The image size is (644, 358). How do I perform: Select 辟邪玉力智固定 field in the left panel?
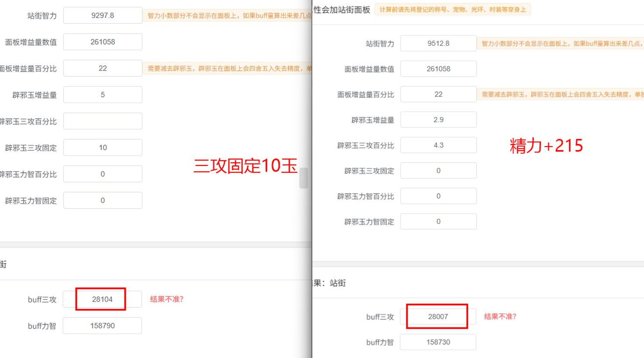tap(103, 201)
